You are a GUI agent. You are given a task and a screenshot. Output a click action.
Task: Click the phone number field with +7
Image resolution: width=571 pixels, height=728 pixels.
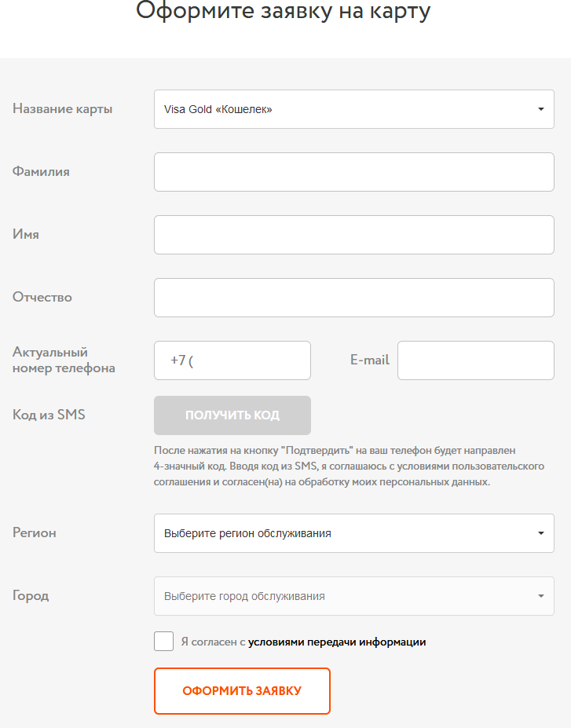[232, 360]
